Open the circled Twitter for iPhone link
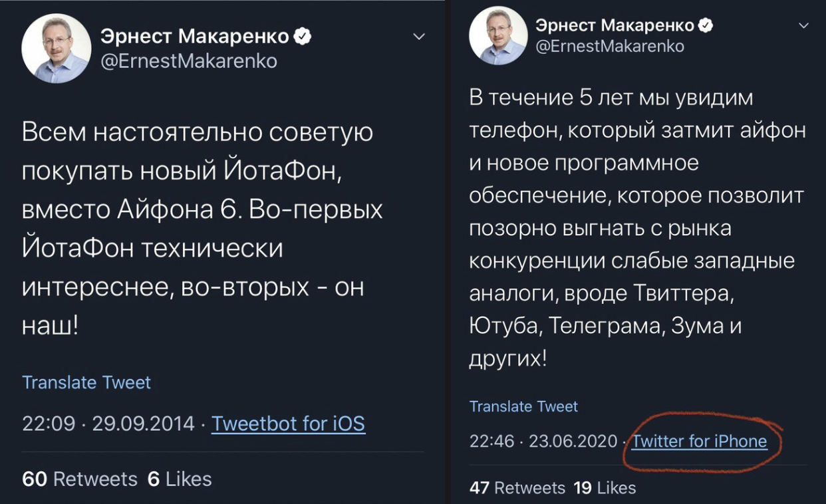The height and width of the screenshot is (504, 826). (699, 441)
